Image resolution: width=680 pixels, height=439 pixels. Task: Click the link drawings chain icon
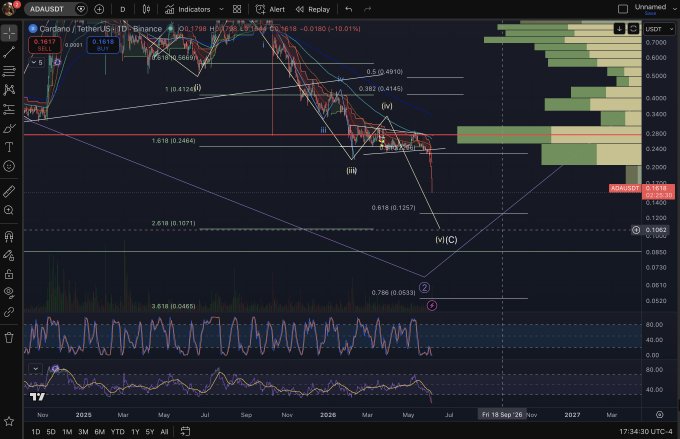[9, 312]
